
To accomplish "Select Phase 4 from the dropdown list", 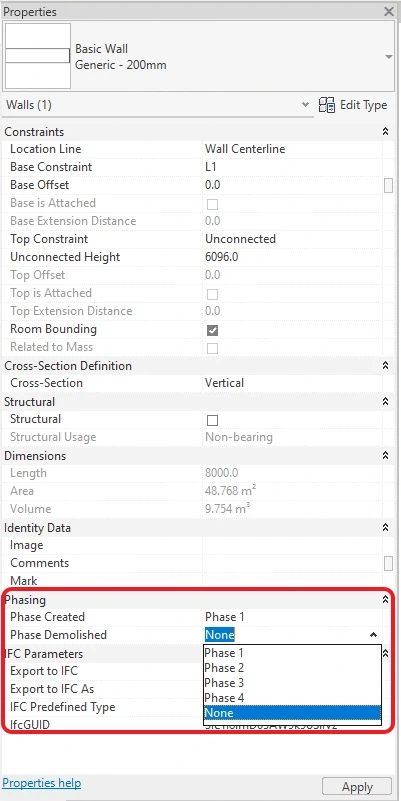I will pos(292,698).
